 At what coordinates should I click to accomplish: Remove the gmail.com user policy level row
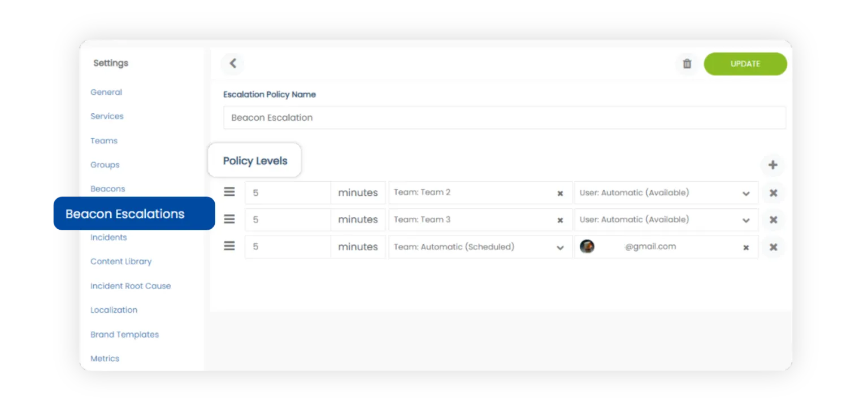pyautogui.click(x=773, y=247)
